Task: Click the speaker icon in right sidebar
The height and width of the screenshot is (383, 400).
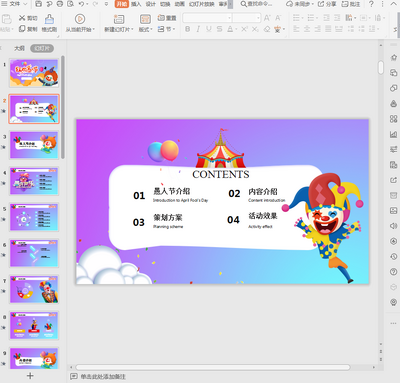Action: coord(394,226)
